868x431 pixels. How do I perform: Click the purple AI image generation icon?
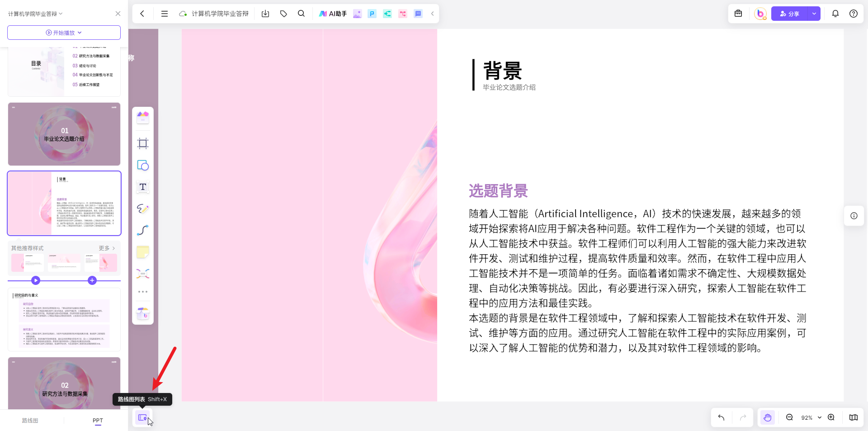point(357,14)
